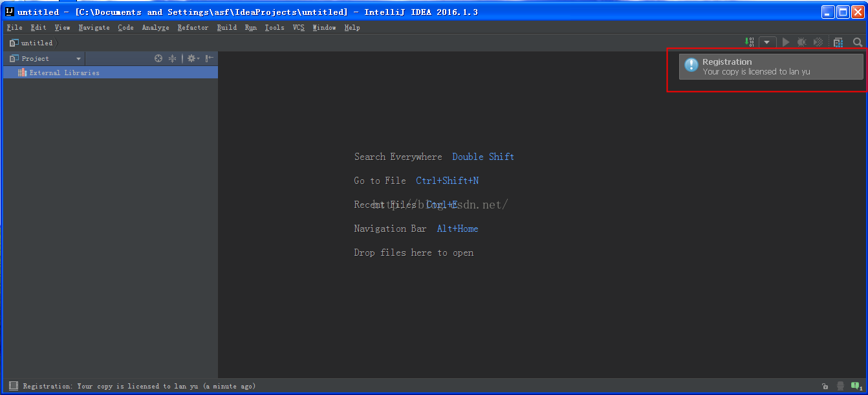Click the untitled breadcrumb in navigation bar
The width and height of the screenshot is (868, 395).
click(32, 43)
